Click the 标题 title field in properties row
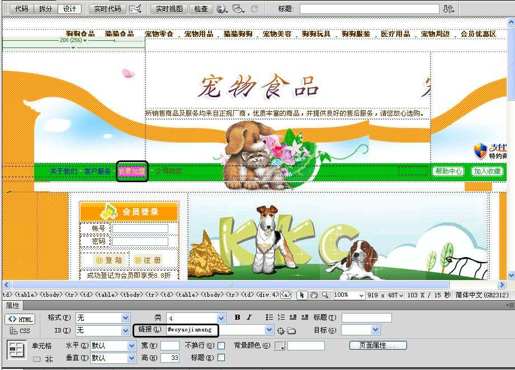The height and width of the screenshot is (370, 515). [366, 318]
